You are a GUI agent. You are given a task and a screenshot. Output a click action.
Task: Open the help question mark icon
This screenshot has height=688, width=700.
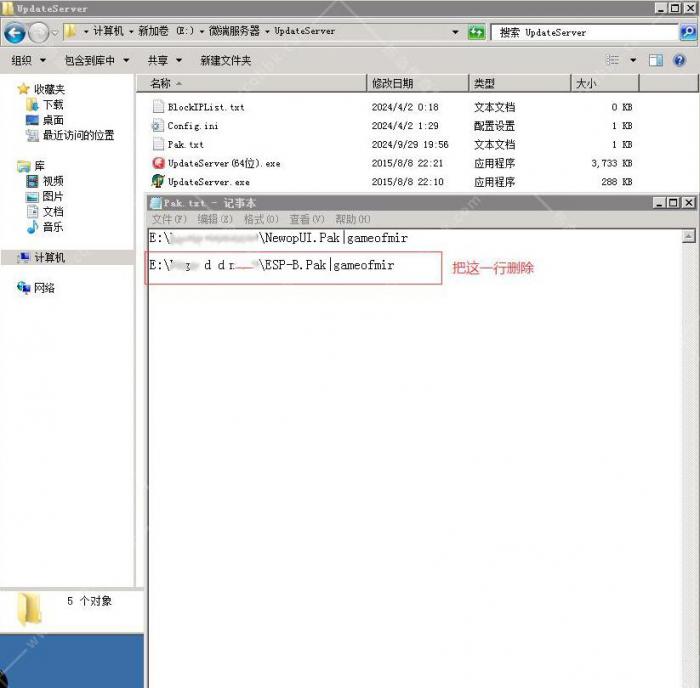click(x=680, y=60)
